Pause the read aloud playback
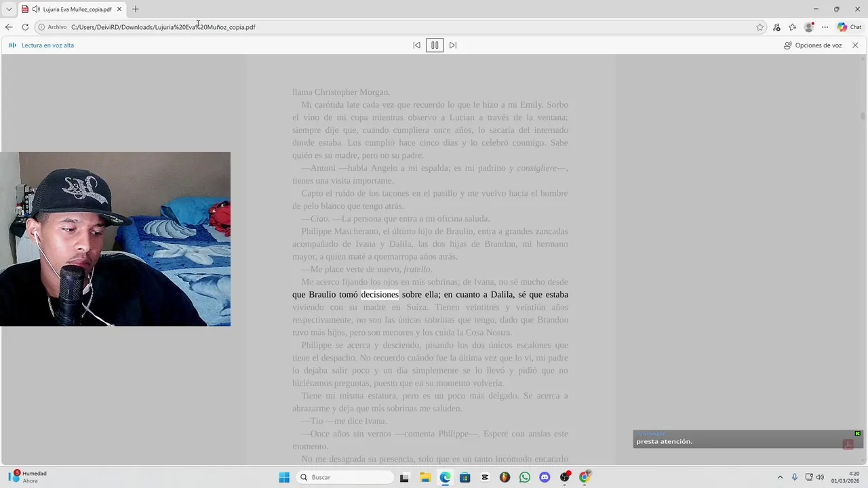The height and width of the screenshot is (488, 868). coord(435,45)
